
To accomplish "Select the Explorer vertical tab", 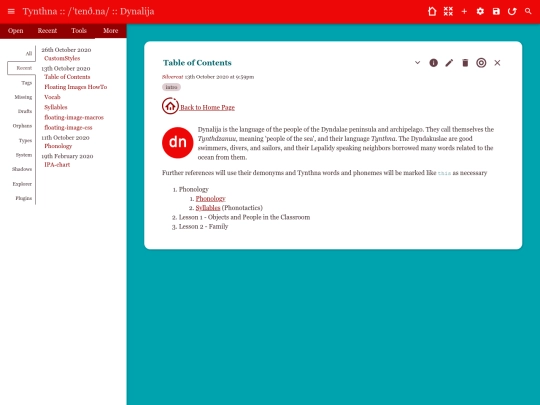I will 22,184.
